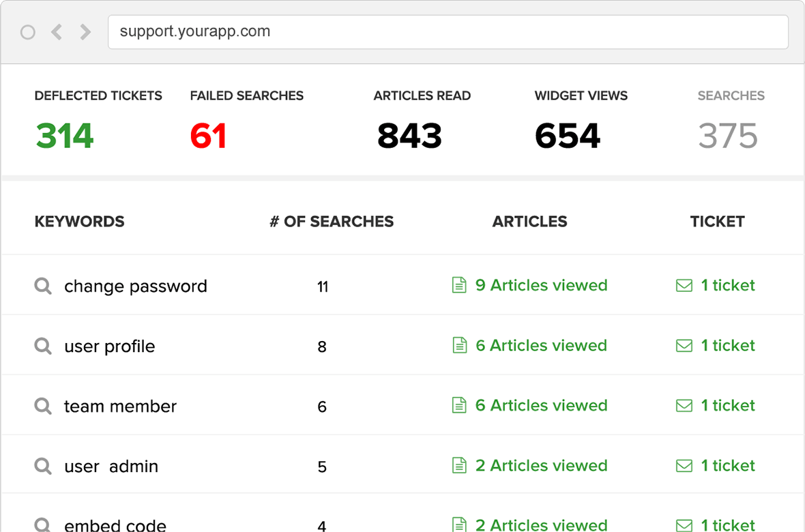This screenshot has height=532, width=805.
Task: Click the search icon beside "change password"
Action: coord(42,286)
